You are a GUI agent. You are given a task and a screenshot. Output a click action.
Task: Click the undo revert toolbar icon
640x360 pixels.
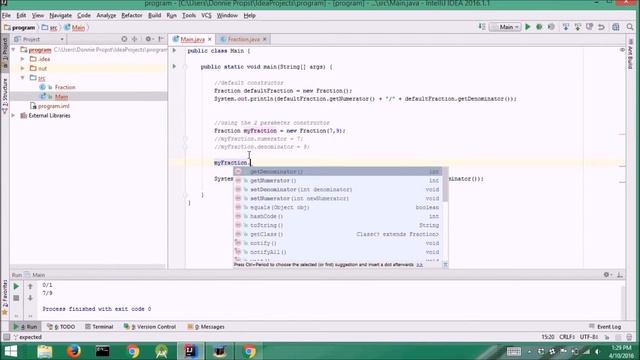[601, 27]
